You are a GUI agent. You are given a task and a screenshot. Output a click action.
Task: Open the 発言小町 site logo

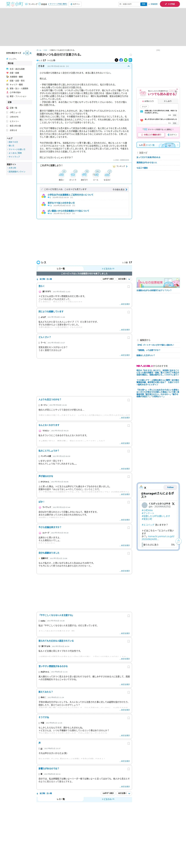14,4
